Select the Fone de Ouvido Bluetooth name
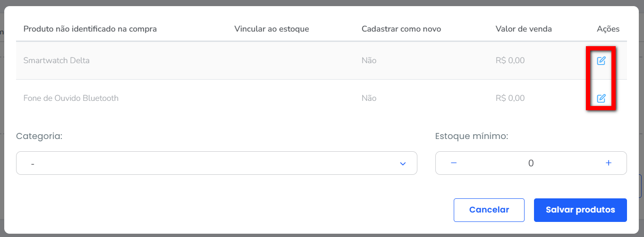The width and height of the screenshot is (644, 237). pyautogui.click(x=71, y=98)
